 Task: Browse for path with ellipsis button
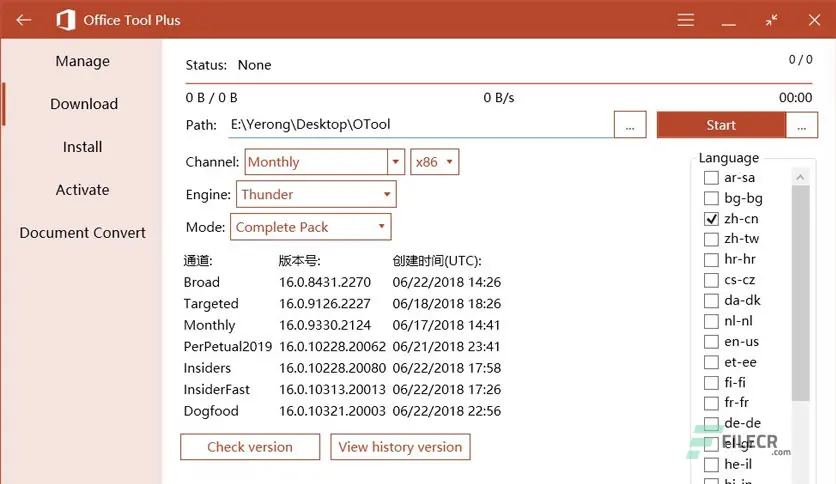click(x=629, y=125)
